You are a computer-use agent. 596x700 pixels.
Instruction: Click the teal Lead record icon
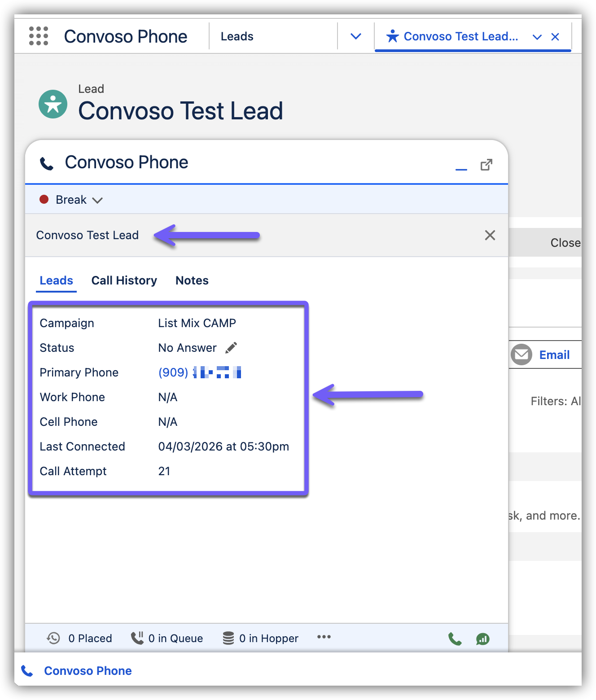pyautogui.click(x=53, y=104)
